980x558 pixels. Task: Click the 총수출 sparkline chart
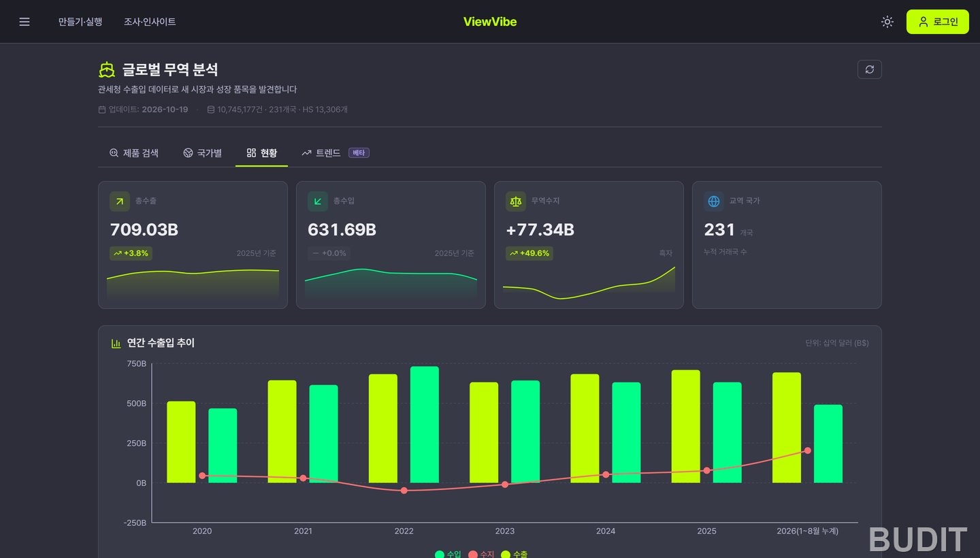tap(193, 284)
